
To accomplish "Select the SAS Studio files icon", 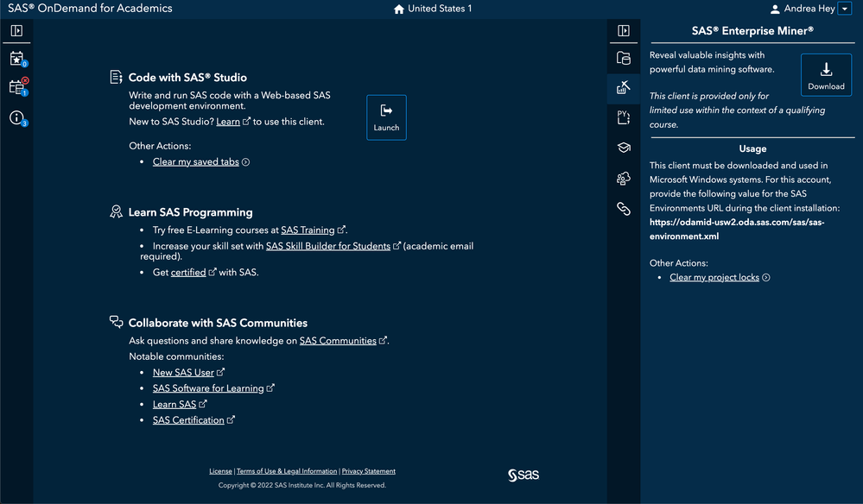I will [x=623, y=58].
